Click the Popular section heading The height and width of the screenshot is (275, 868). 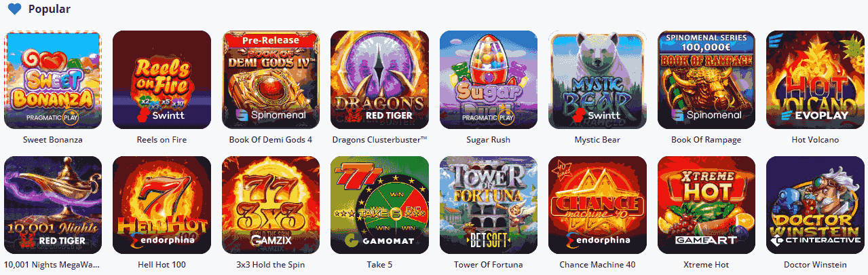[49, 10]
